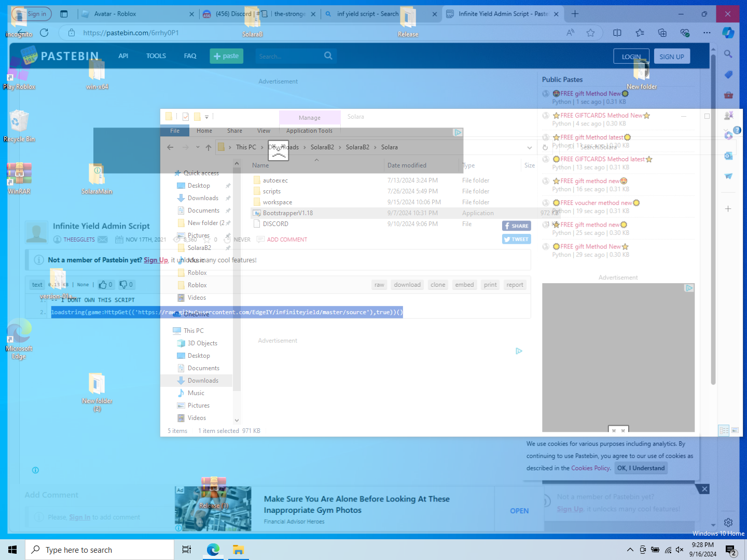Switch to the View ribbon tab
This screenshot has height=560, width=747.
pos(264,131)
